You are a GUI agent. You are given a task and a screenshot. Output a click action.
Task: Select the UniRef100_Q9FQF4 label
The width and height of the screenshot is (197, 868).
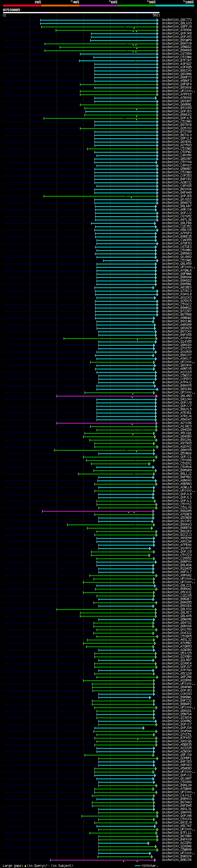pos(176,84)
